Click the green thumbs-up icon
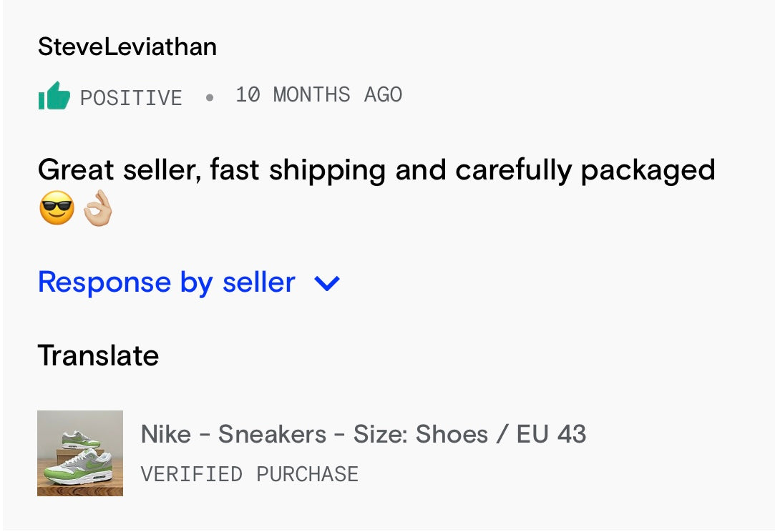The height and width of the screenshot is (532, 775). coord(54,96)
